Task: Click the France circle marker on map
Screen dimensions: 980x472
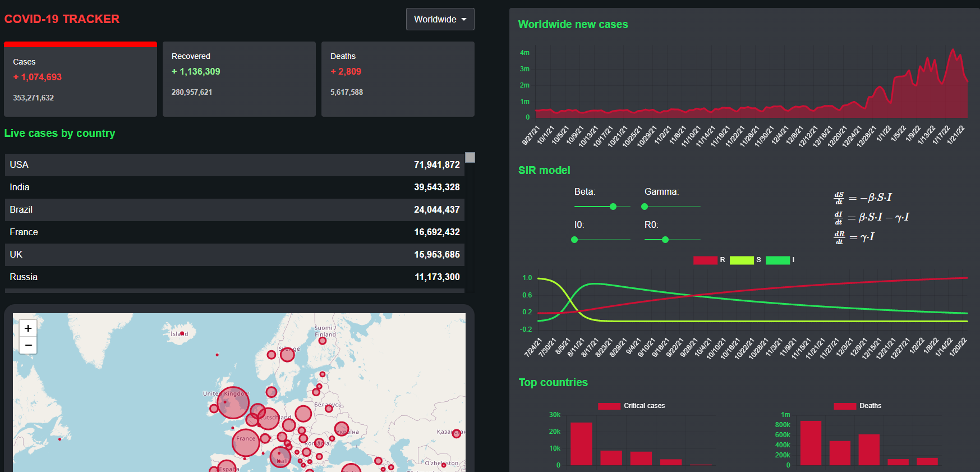Action: [x=246, y=442]
